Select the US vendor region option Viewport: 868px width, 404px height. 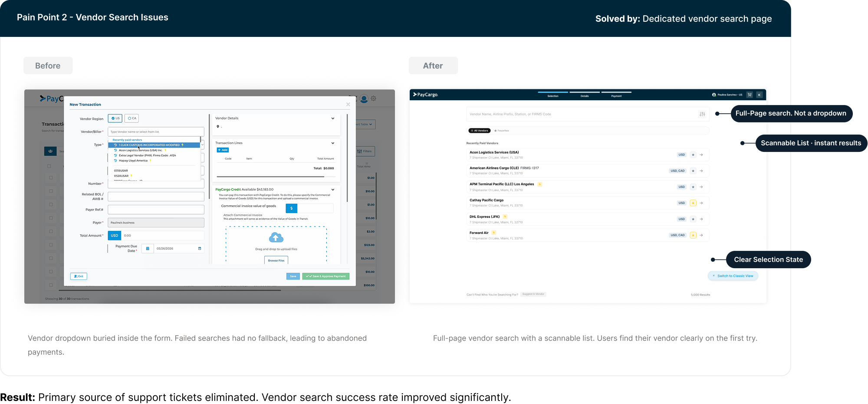(115, 118)
